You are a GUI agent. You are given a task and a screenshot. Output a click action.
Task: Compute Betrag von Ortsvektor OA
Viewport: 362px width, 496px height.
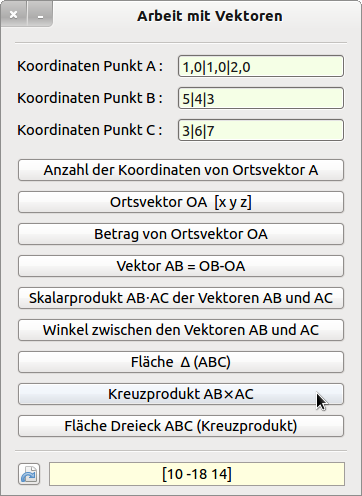click(181, 234)
